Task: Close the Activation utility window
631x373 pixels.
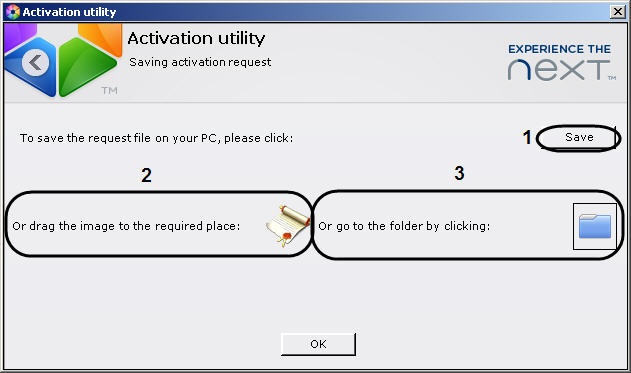Action: pyautogui.click(x=617, y=12)
